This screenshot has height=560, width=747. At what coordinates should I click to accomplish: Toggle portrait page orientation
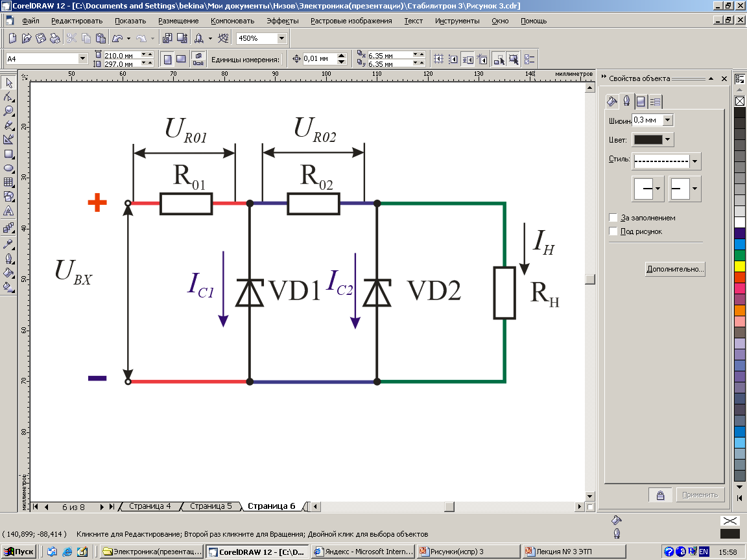168,59
